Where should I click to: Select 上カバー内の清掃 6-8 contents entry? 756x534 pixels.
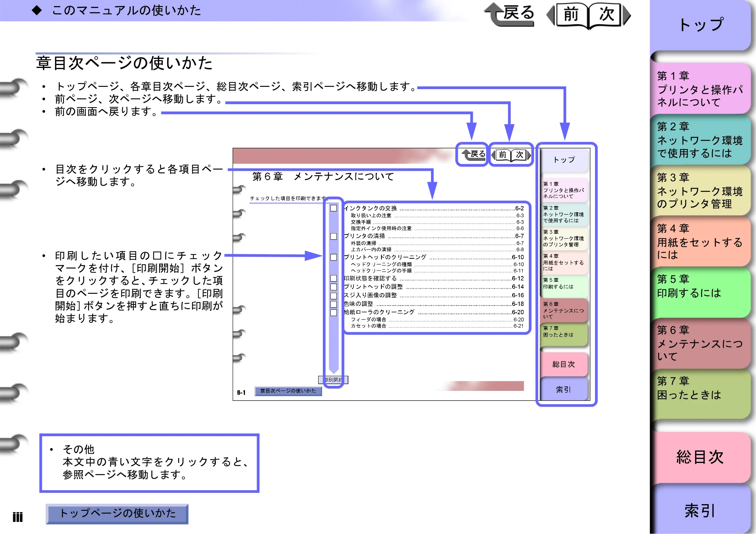tap(437, 250)
